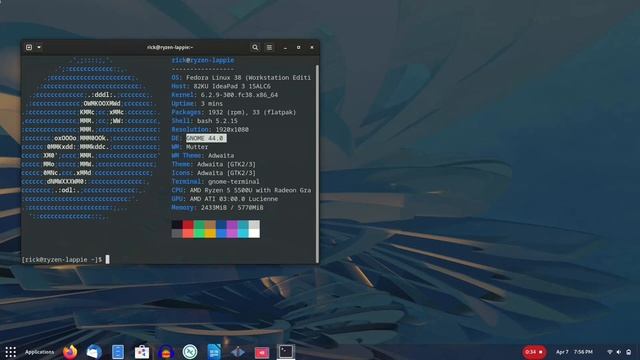Click the bright cyan swatch in bottom row

click(243, 233)
